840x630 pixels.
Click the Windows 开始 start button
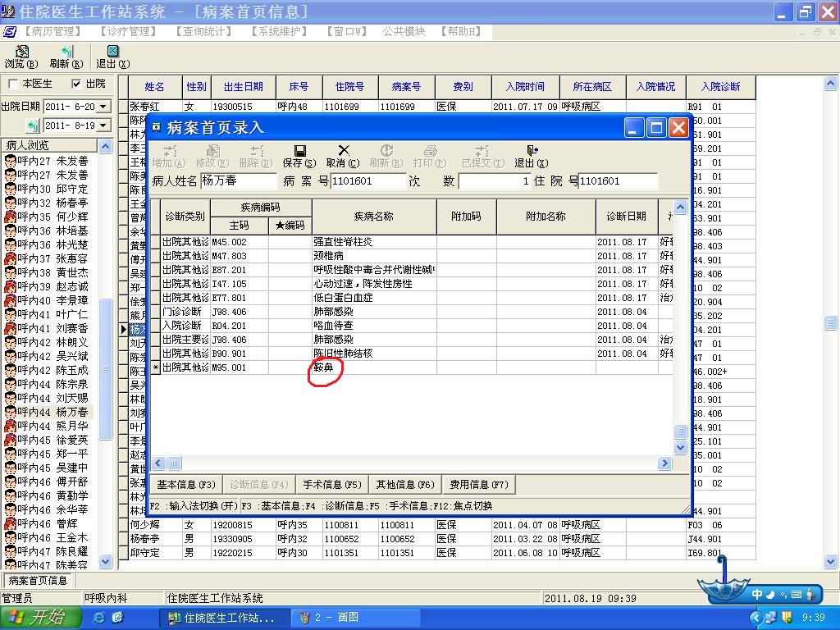(x=41, y=618)
